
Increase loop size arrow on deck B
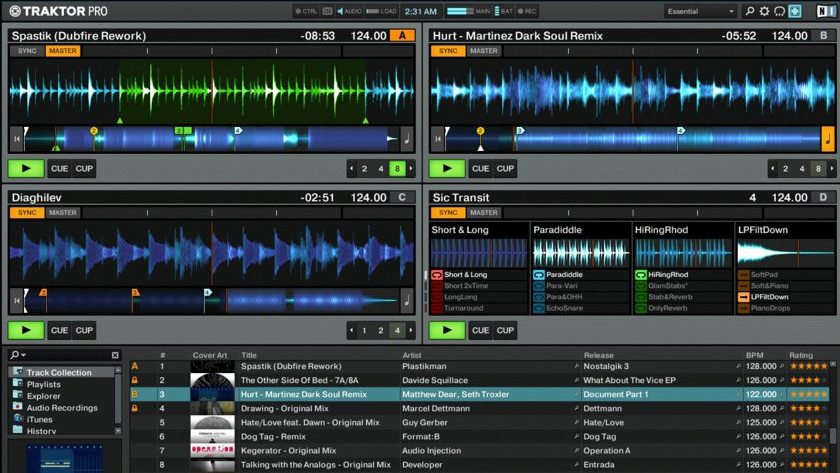point(832,169)
